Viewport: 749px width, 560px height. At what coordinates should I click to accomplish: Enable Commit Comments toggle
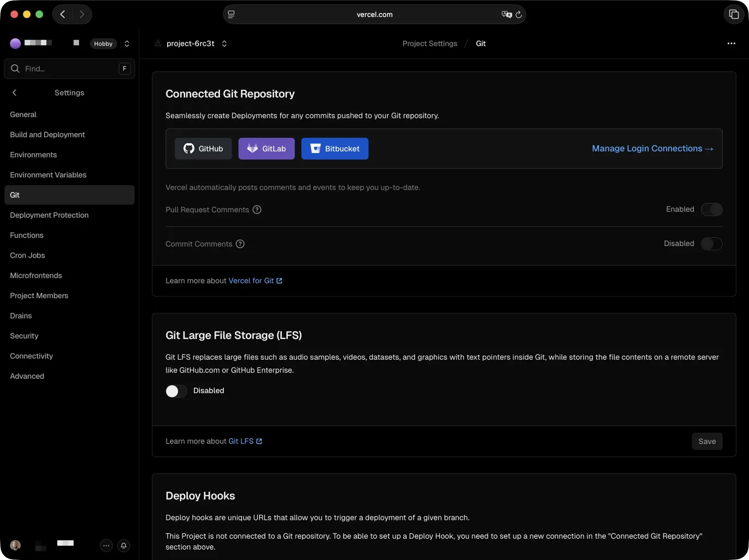[711, 244]
